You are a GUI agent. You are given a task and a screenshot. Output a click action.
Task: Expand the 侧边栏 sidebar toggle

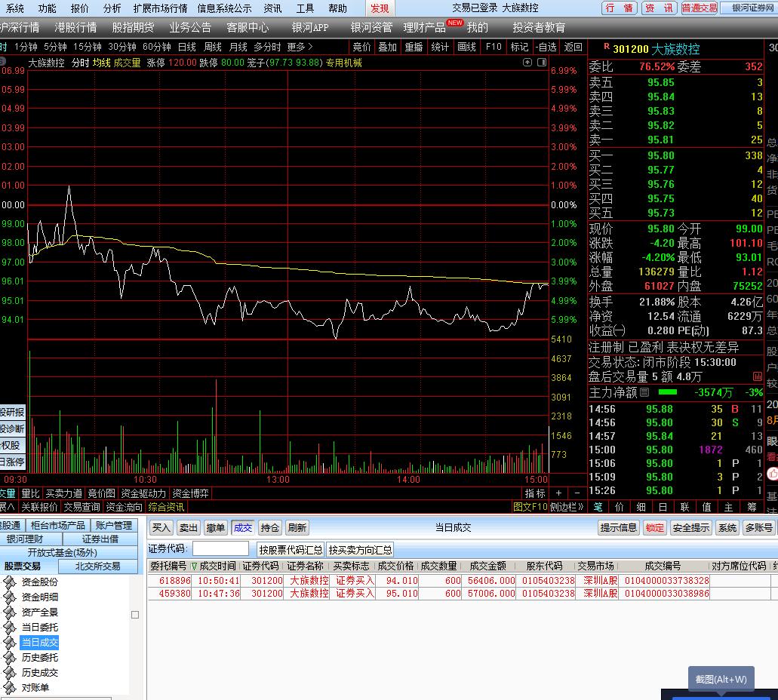pos(567,507)
